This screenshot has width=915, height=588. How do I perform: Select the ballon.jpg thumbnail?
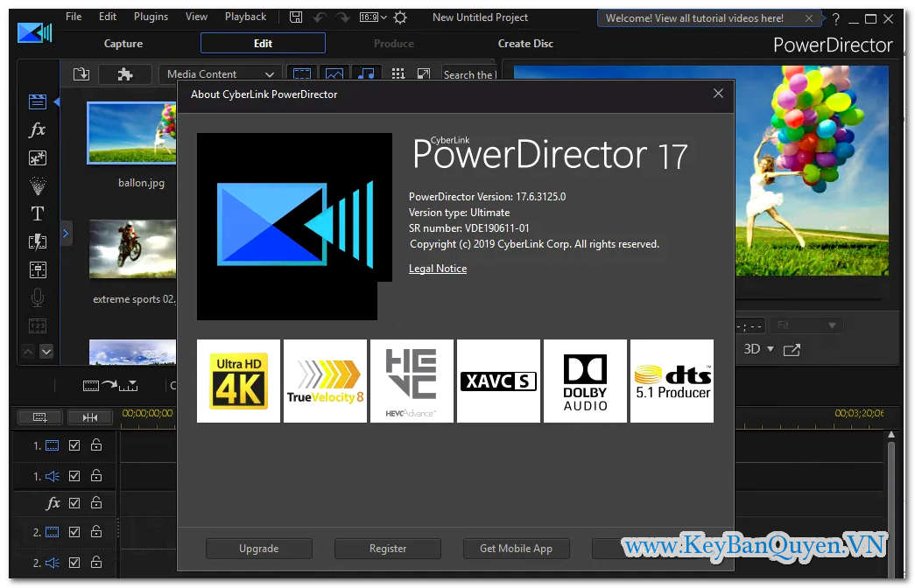point(131,133)
